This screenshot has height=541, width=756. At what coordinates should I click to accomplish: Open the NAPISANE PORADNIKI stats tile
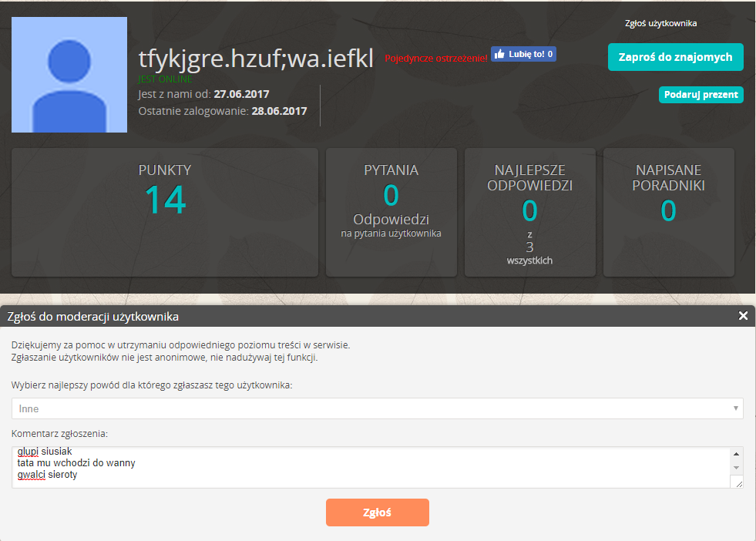668,212
